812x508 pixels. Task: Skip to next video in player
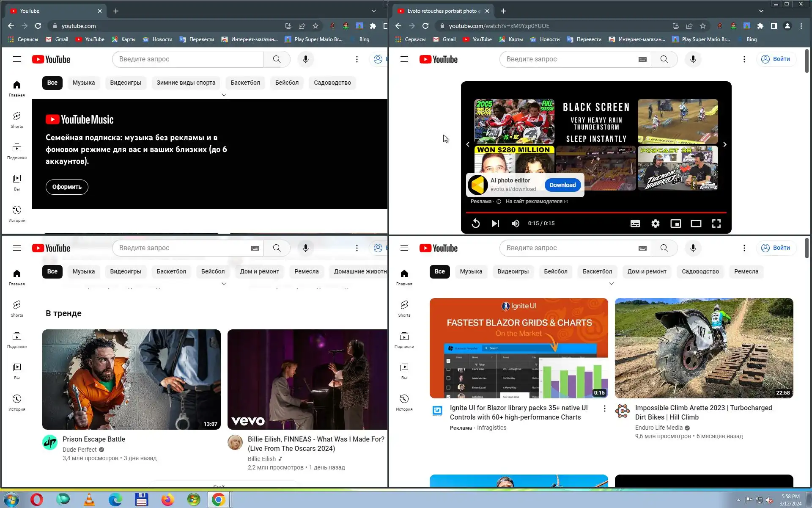(x=495, y=224)
